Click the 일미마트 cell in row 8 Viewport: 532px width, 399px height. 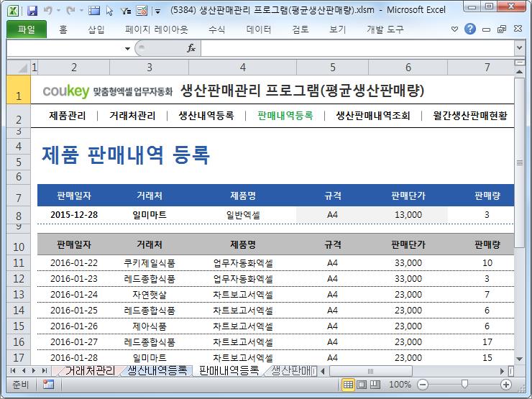click(x=150, y=215)
